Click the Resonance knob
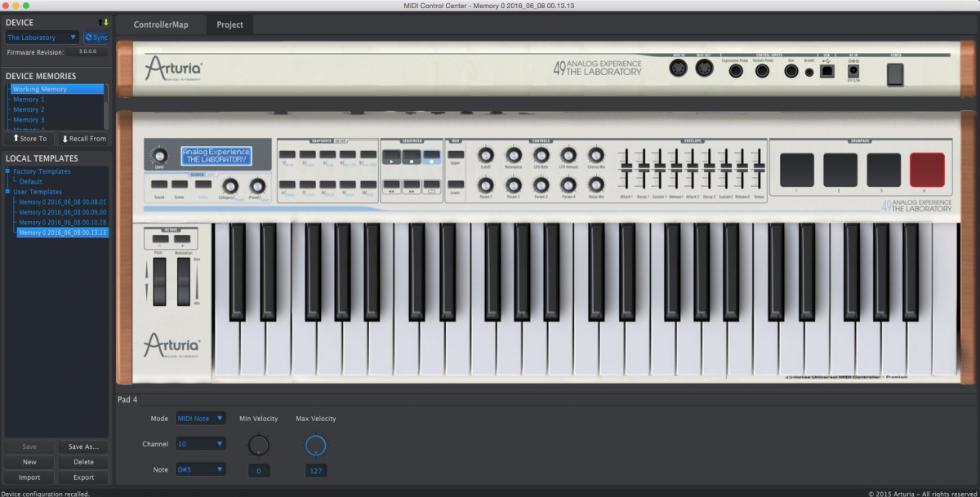 point(513,154)
